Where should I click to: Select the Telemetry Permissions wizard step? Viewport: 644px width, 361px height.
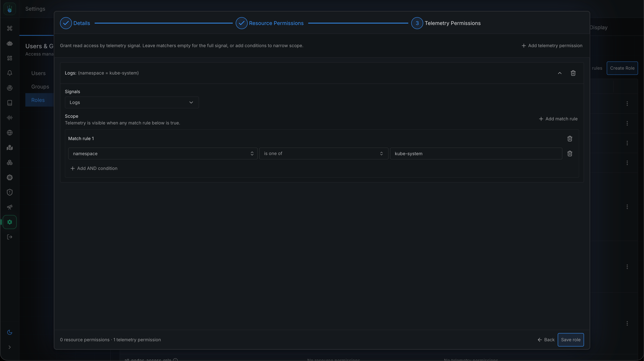[x=446, y=23]
